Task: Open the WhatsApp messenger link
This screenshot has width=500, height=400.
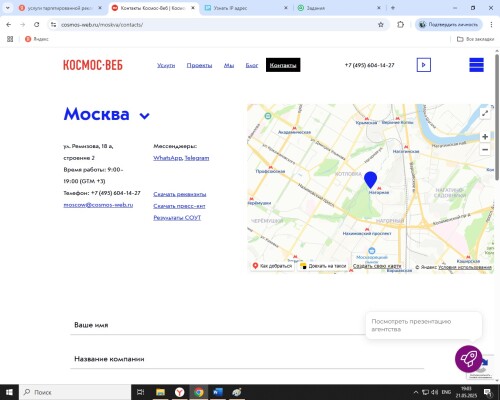Action: (168, 158)
